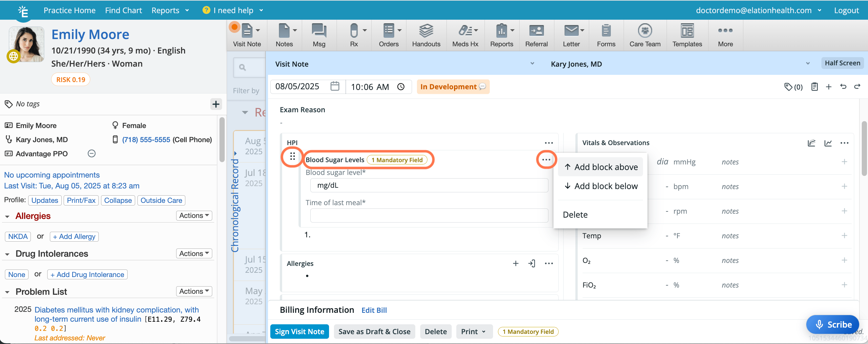This screenshot has height=344, width=868.
Task: Click Save as Draft & Close
Action: [x=374, y=332]
